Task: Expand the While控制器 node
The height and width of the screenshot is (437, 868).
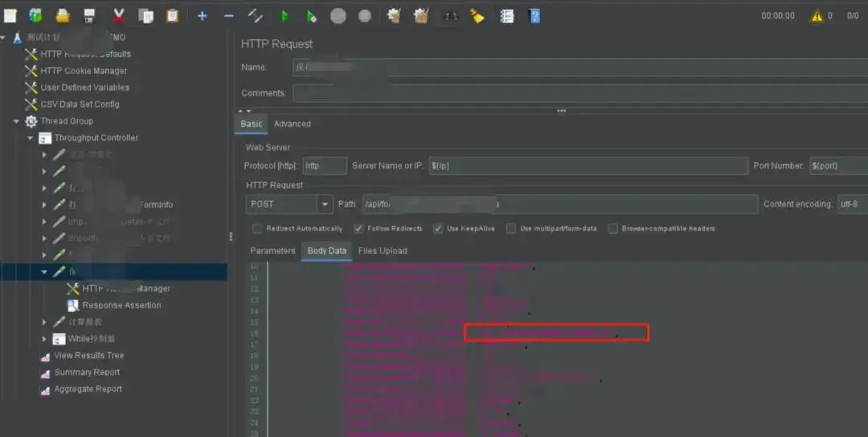Action: [44, 338]
